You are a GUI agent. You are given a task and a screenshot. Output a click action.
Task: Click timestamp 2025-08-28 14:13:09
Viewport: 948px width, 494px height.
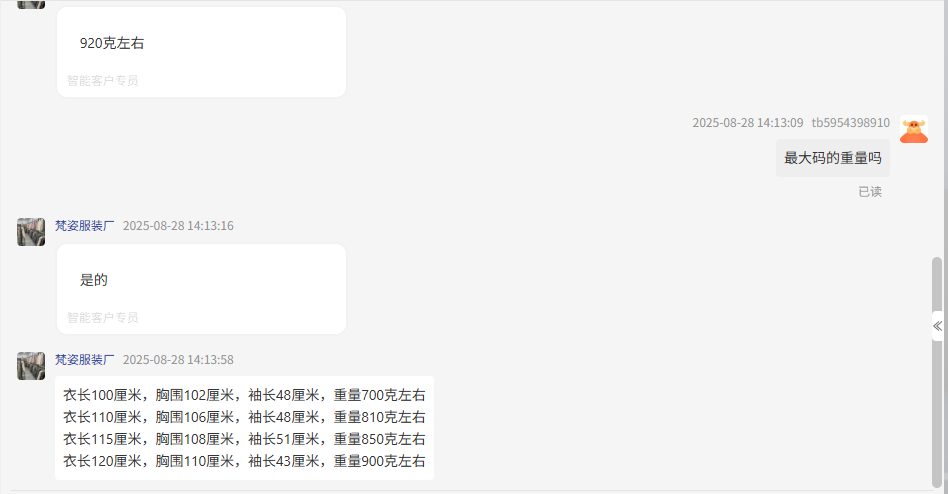748,123
